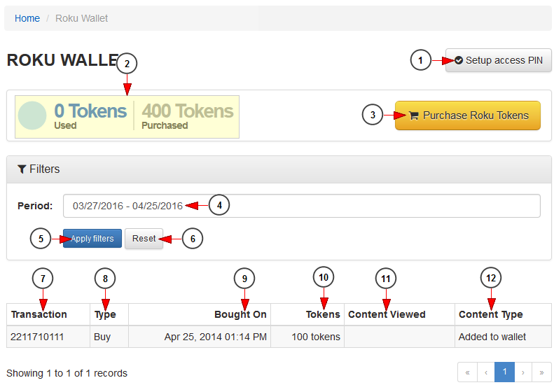
Task: Click Purchase Roku Tokens button
Action: pyautogui.click(x=467, y=115)
